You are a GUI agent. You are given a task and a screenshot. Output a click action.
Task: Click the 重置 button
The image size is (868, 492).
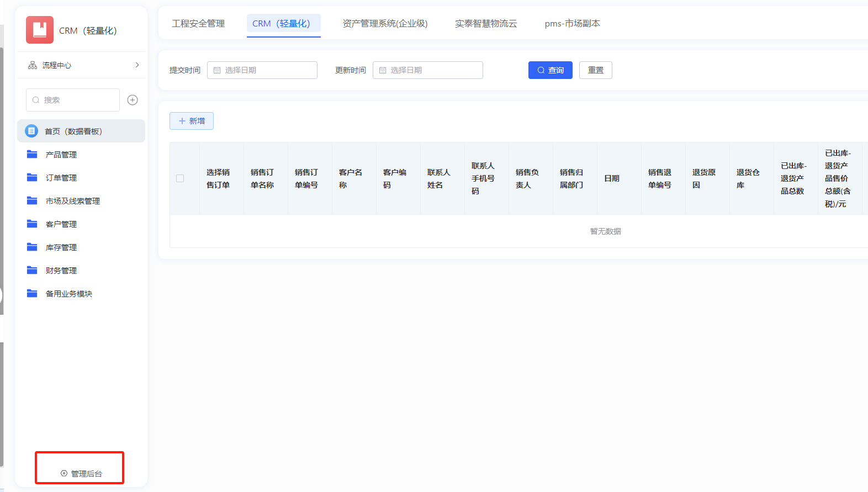click(x=595, y=70)
